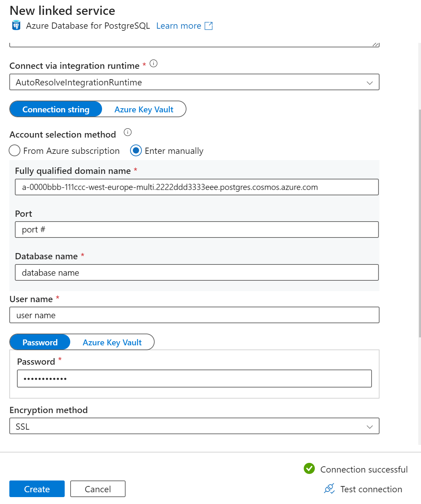This screenshot has height=504, width=421.
Task: Click the Azure Database for PostgreSQL icon
Action: 16,25
